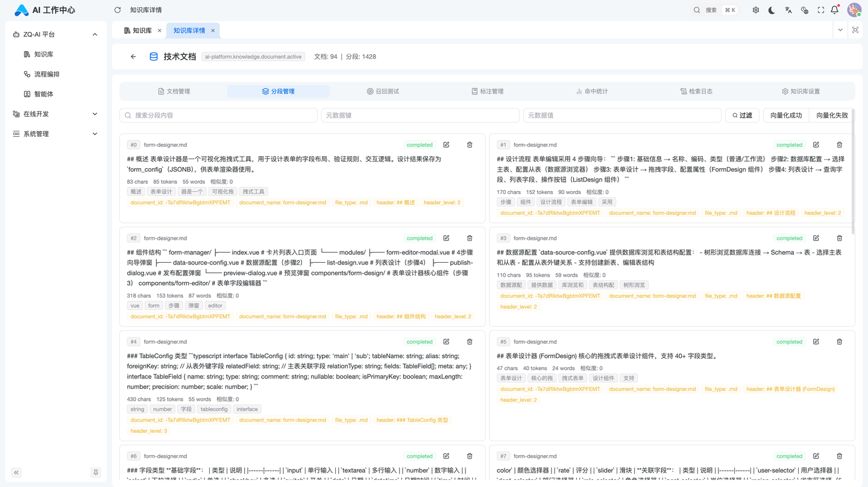Filter by 向量化成功
The image size is (868, 487).
pos(786,115)
